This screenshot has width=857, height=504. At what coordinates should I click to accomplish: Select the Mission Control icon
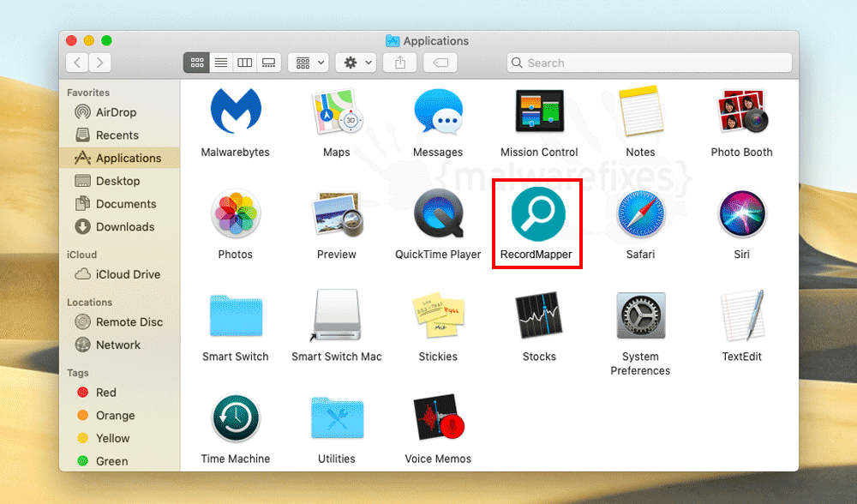point(539,111)
